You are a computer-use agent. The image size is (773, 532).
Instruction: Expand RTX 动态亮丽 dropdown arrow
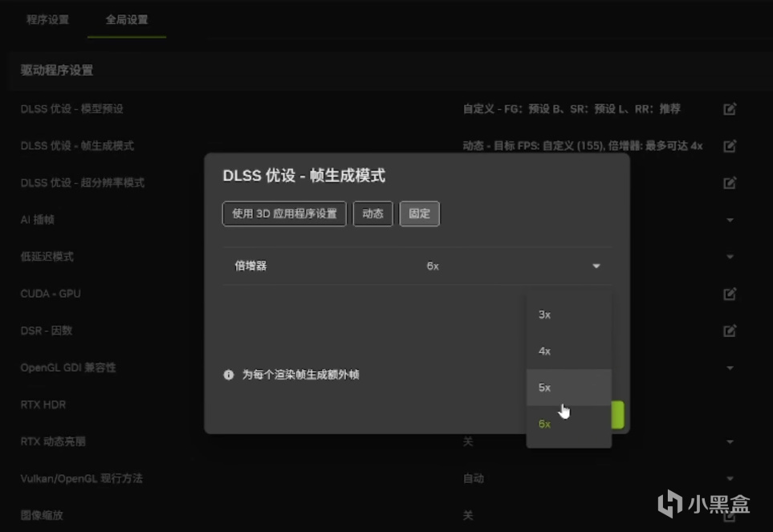coord(730,441)
